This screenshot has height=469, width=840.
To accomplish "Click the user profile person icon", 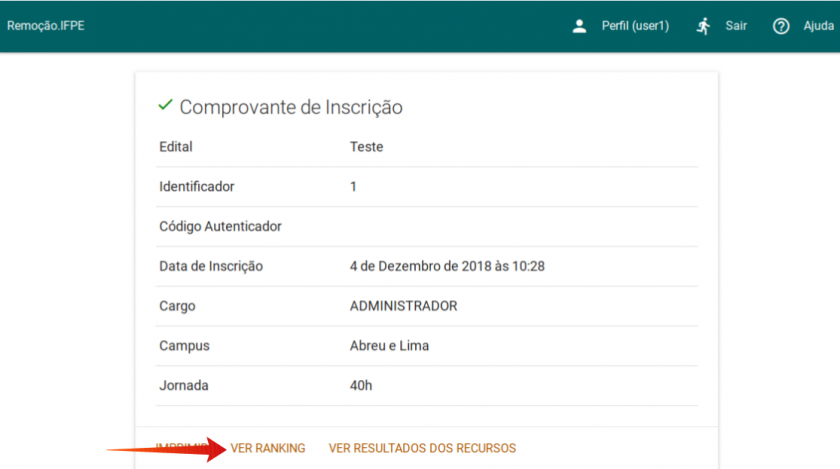I will pyautogui.click(x=579, y=26).
